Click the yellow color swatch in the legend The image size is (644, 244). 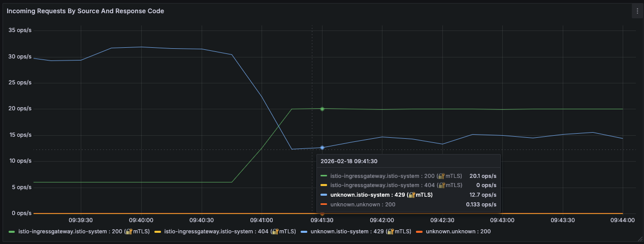pyautogui.click(x=158, y=232)
